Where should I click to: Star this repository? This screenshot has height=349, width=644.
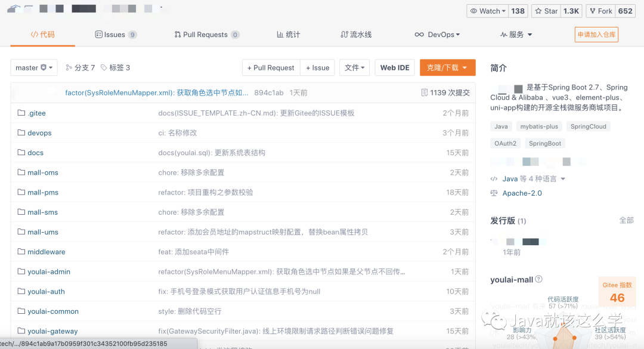pyautogui.click(x=546, y=11)
